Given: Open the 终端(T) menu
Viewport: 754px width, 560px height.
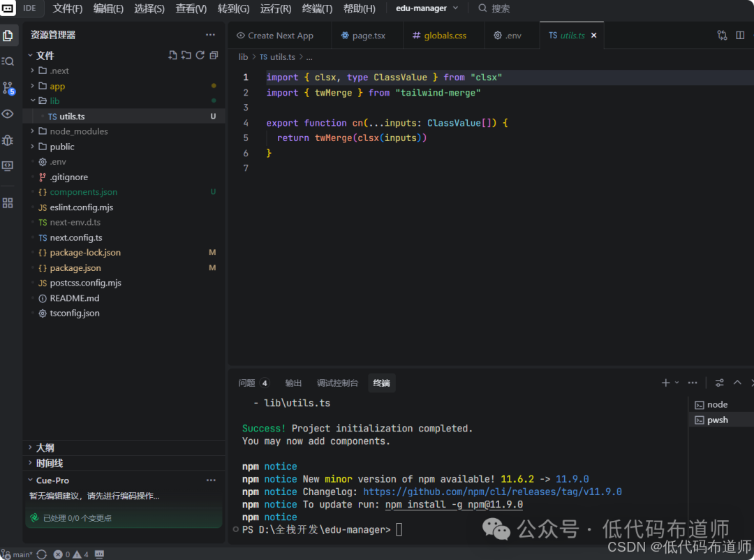Looking at the screenshot, I should [x=317, y=8].
